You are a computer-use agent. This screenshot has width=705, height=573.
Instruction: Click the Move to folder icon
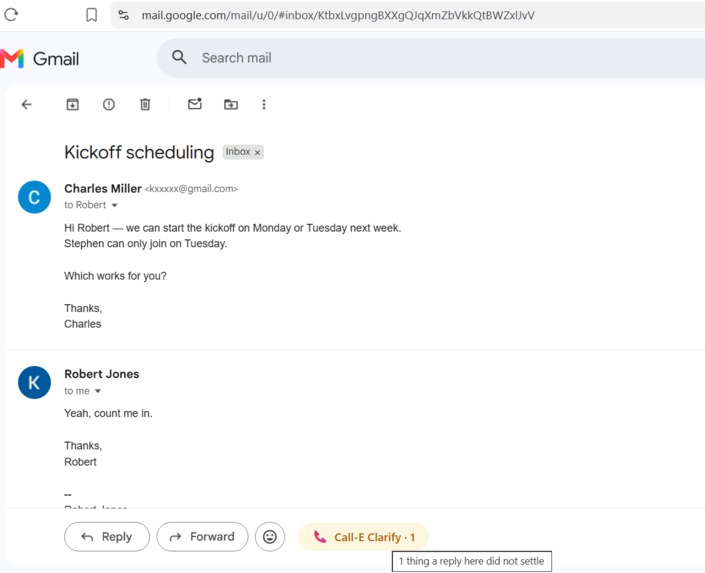pyautogui.click(x=231, y=104)
